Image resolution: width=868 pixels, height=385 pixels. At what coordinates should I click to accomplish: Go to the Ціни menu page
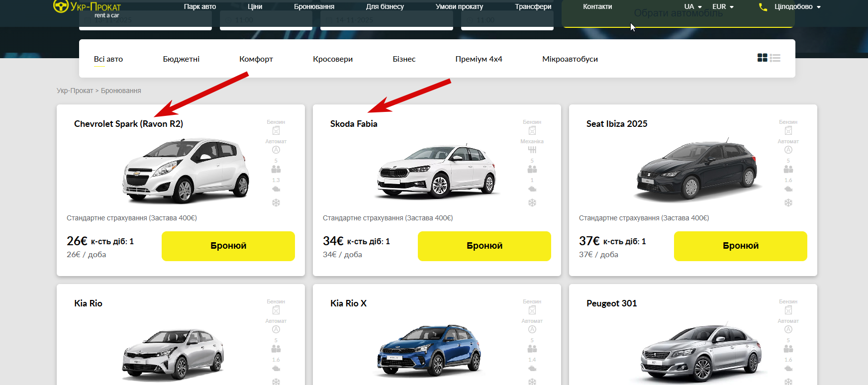255,6
